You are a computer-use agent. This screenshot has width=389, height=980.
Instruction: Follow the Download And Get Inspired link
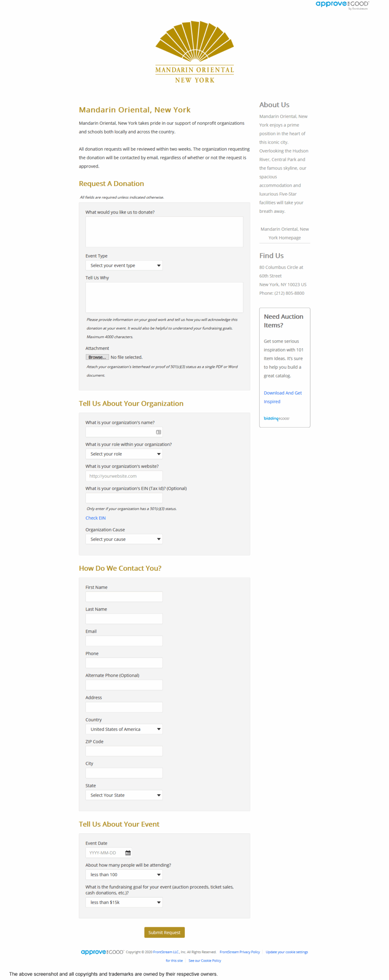point(282,397)
